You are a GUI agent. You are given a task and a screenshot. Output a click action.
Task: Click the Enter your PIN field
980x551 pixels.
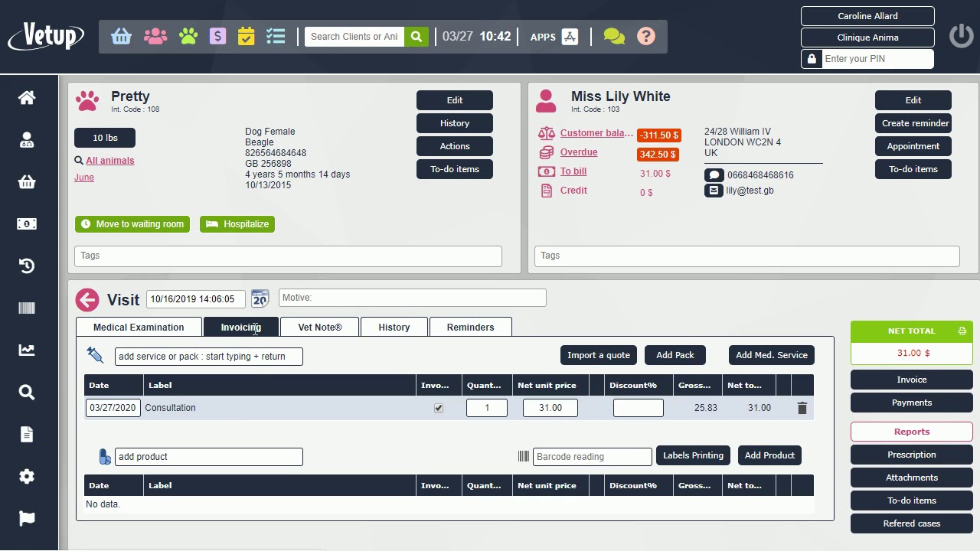(x=877, y=59)
